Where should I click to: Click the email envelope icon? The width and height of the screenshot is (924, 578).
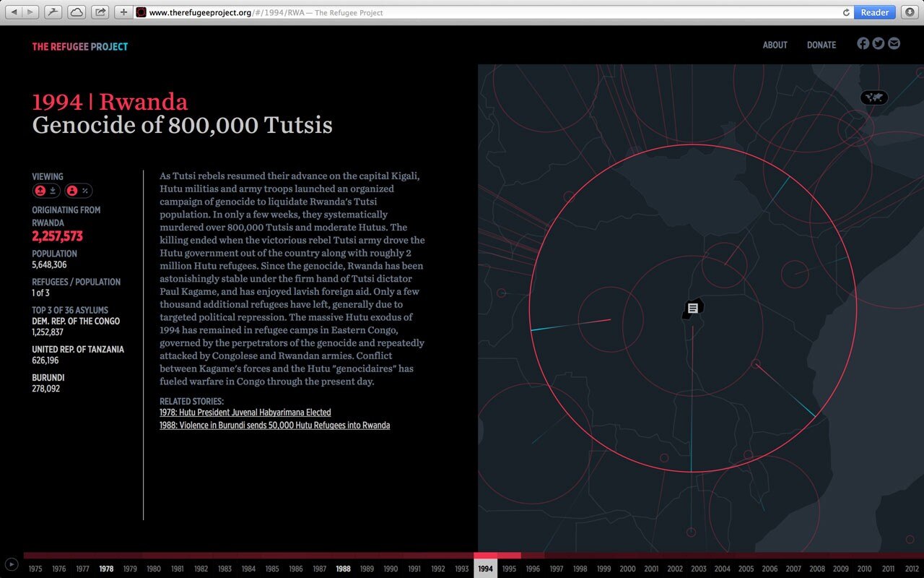coord(894,43)
